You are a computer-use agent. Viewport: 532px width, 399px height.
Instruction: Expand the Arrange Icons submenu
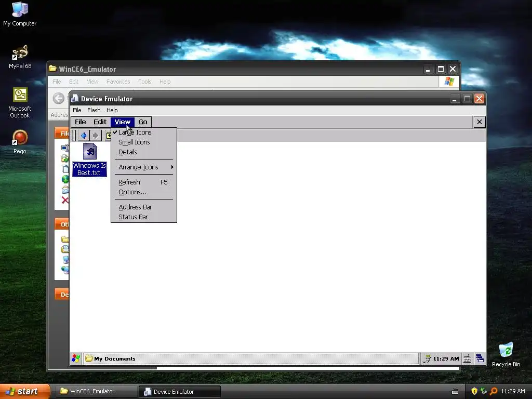[x=144, y=167]
